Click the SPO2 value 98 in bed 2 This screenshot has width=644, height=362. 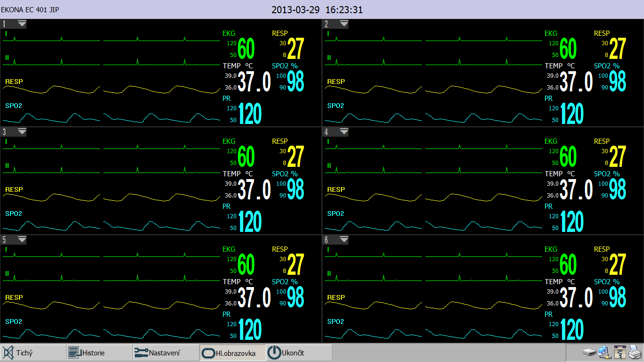(x=618, y=81)
